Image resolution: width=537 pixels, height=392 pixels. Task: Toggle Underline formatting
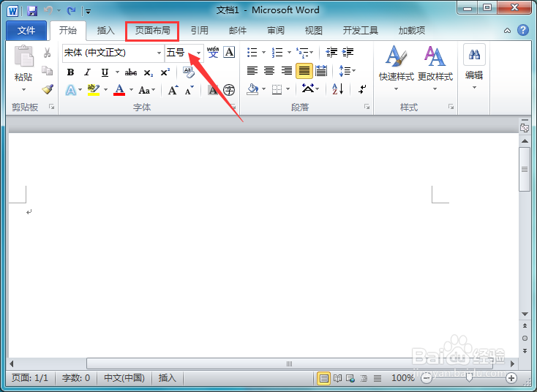pyautogui.click(x=105, y=72)
